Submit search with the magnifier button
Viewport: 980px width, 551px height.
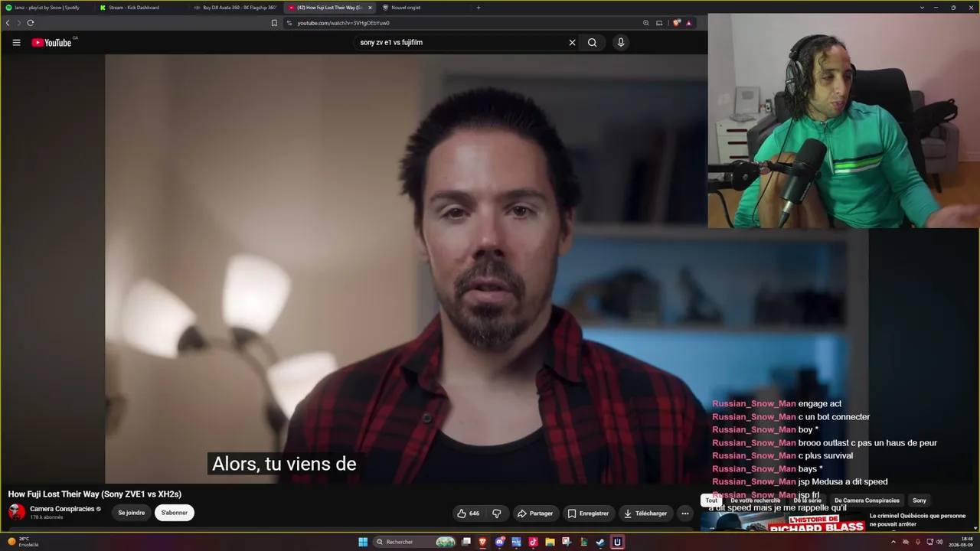592,43
